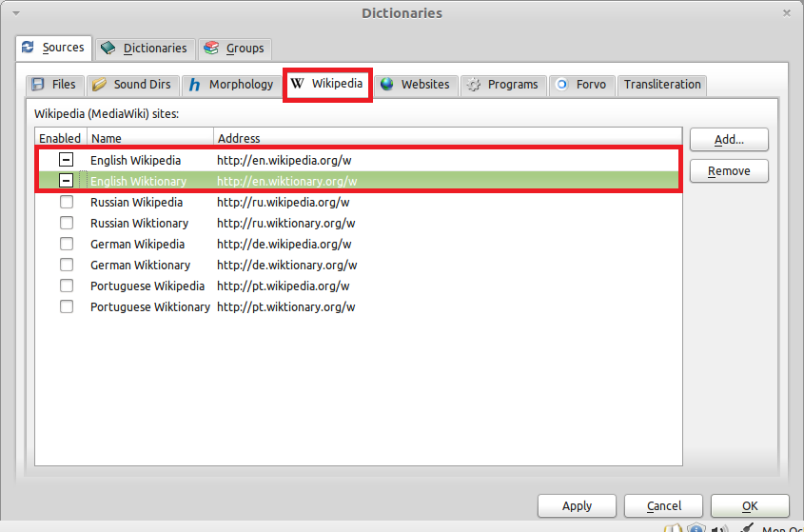Click the Forvo circle icon

(x=562, y=84)
